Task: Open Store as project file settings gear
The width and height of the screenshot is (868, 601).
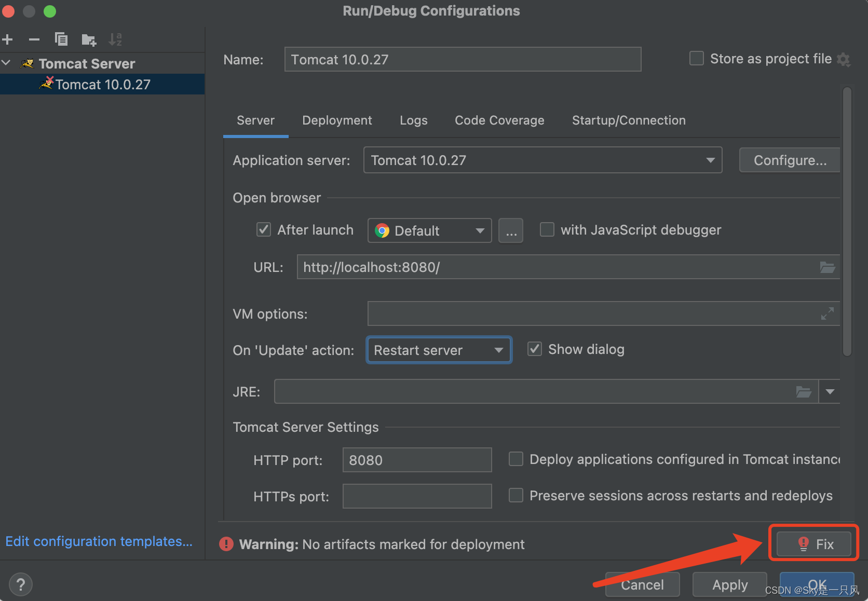Action: 844,60
